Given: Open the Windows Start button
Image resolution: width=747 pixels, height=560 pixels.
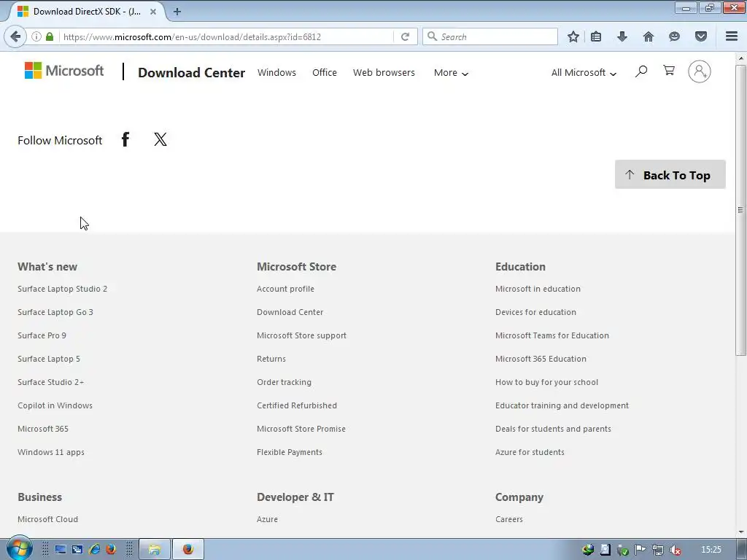Looking at the screenshot, I should coord(19,549).
